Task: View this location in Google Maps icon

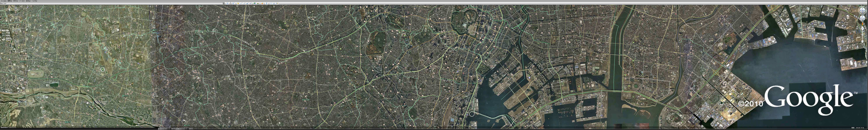Action: pos(277,3)
